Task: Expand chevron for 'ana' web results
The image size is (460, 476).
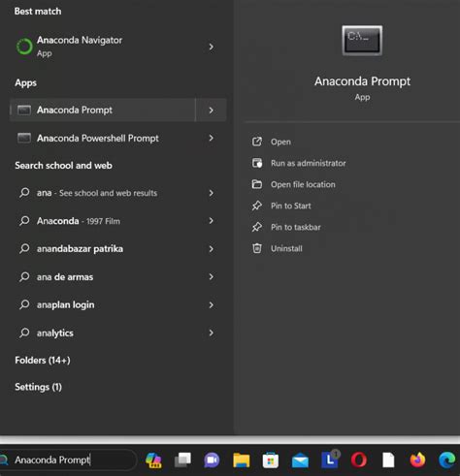Action: pyautogui.click(x=211, y=193)
